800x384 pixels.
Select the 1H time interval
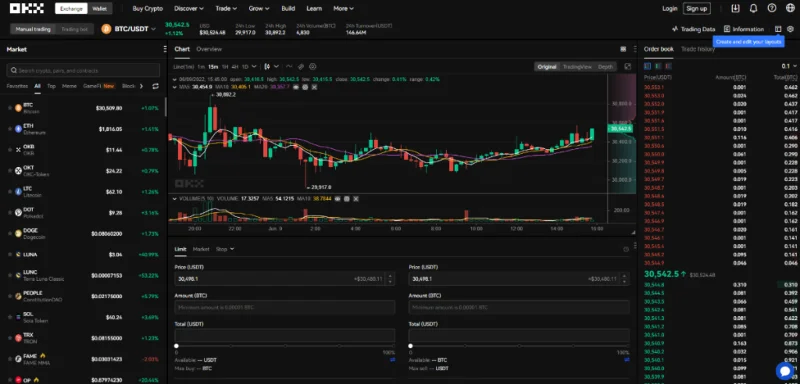coord(224,66)
